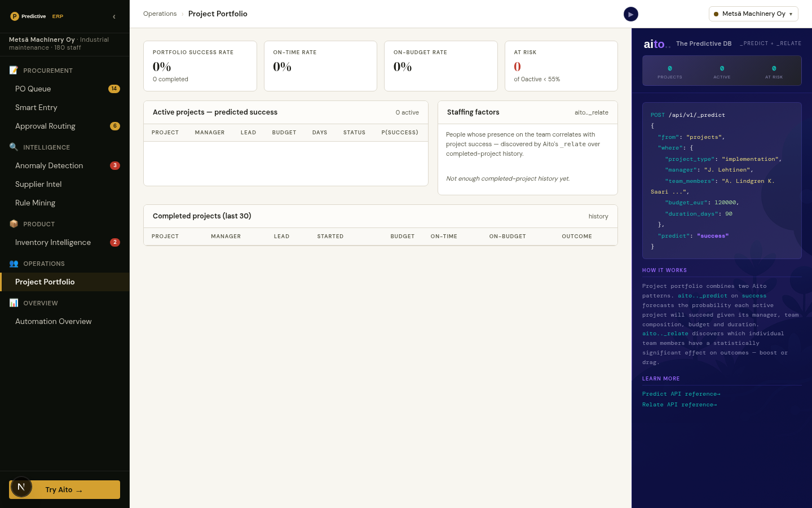This screenshot has width=812, height=508.
Task: Click the Intelligence magnifier icon
Action: [14, 147]
